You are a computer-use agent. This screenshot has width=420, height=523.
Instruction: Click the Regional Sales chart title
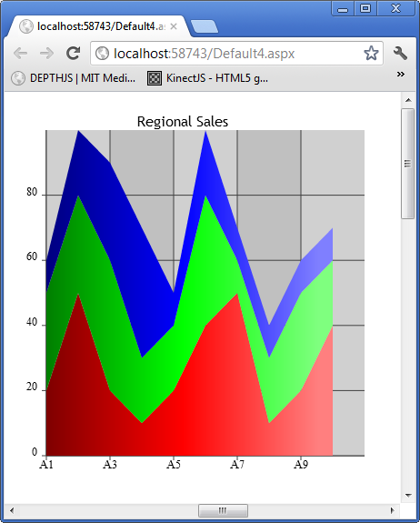tap(183, 122)
